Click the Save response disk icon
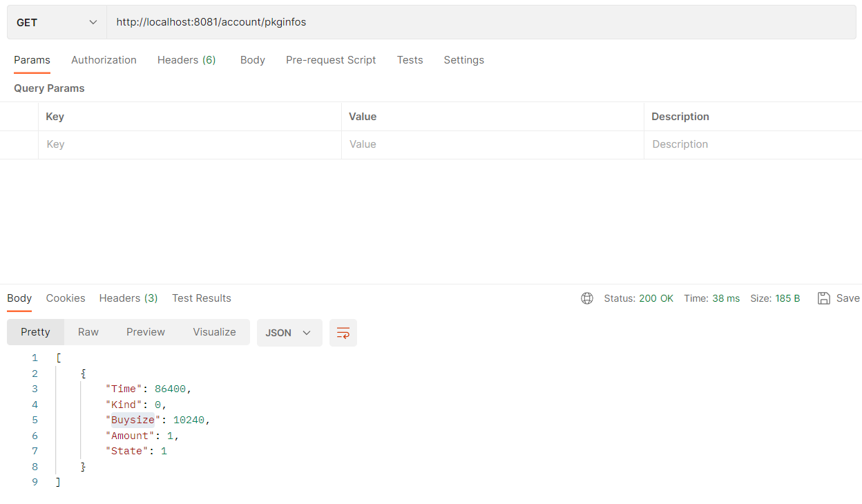The height and width of the screenshot is (504, 862). click(823, 298)
